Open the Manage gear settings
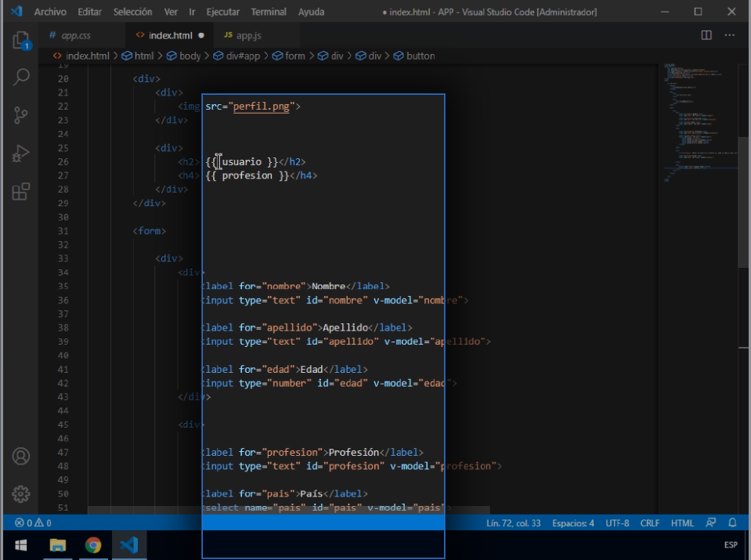 coord(21,493)
